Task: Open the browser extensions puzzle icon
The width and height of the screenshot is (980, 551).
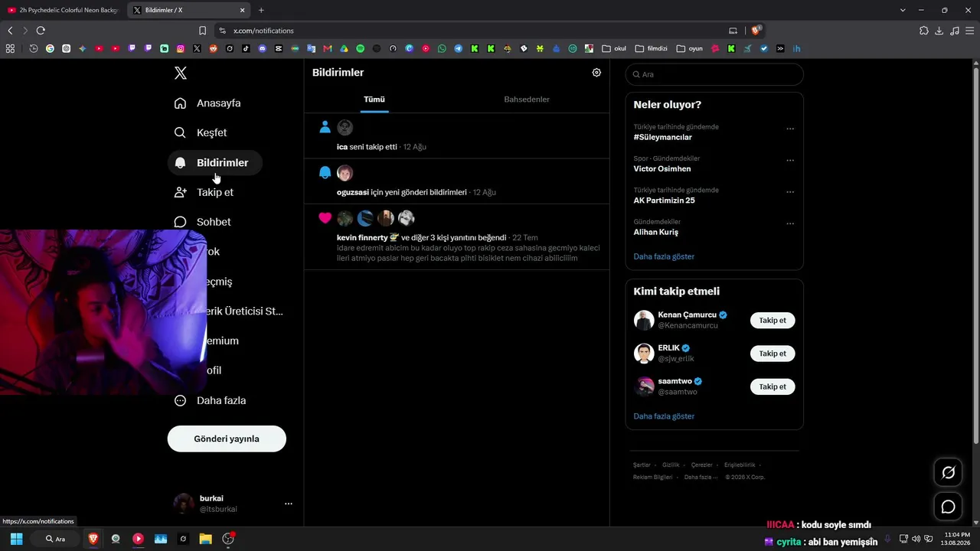Action: (x=924, y=31)
